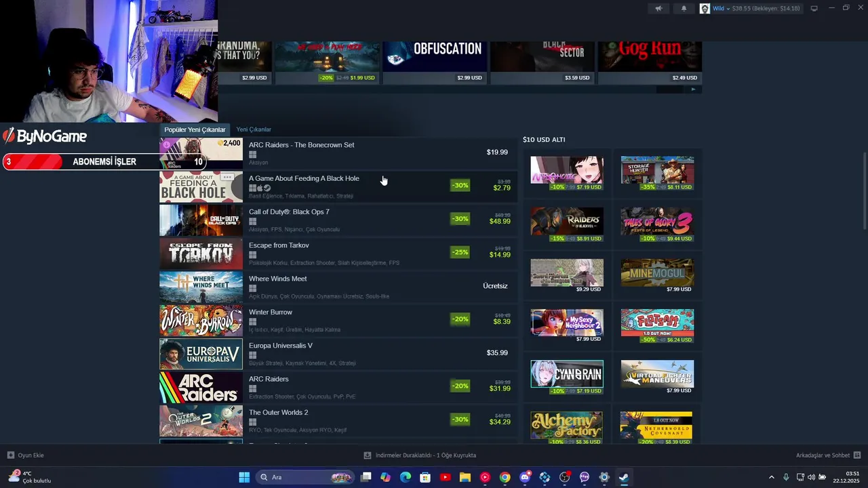Open Gog Run carousel capsule at $2.49
The width and height of the screenshot is (868, 488).
[x=650, y=62]
